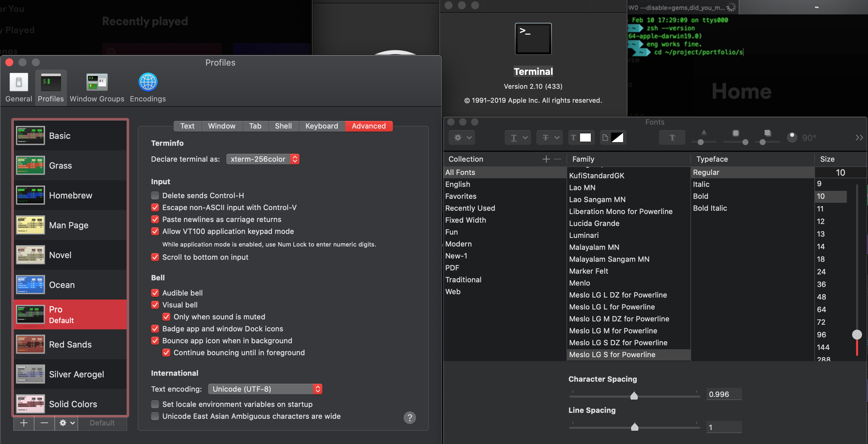Select the Profiles toolbar icon

pos(51,83)
